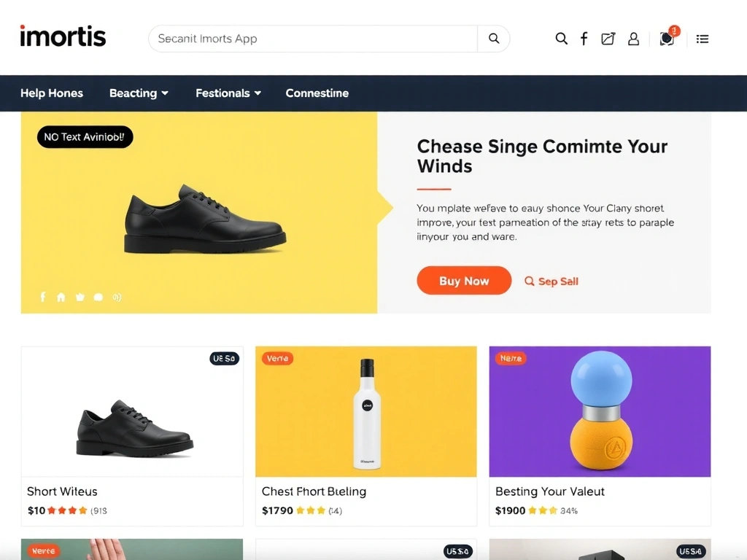
Task: Select Help Hones in the navigation bar
Action: (52, 93)
